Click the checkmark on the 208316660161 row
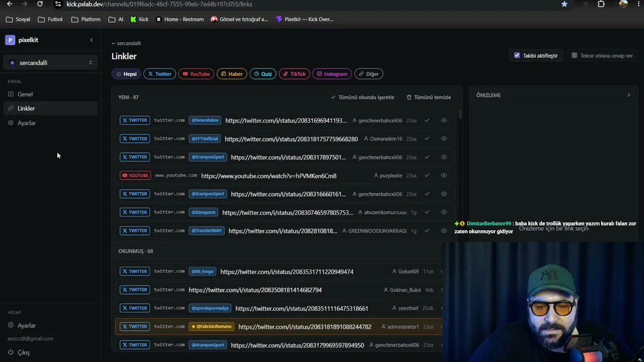The height and width of the screenshot is (362, 644). (x=427, y=194)
